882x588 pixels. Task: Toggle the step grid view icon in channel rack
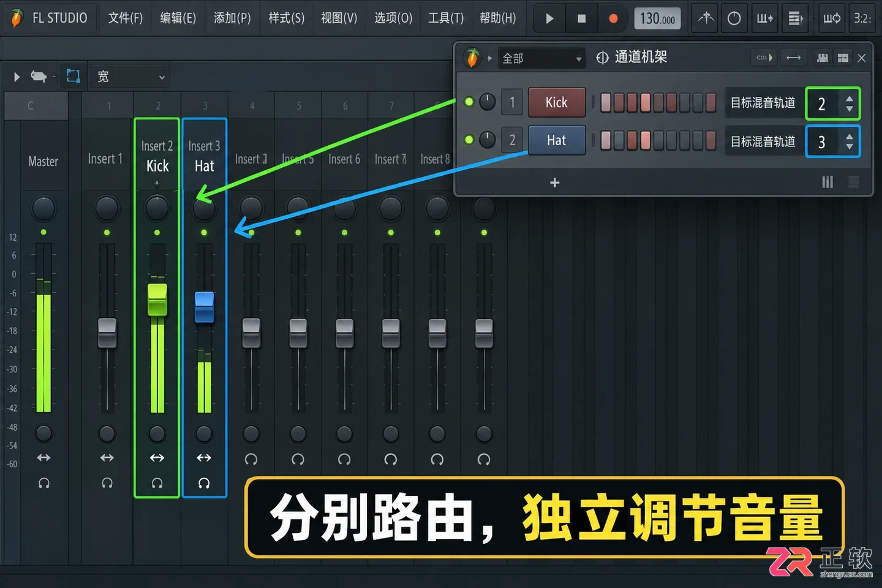pos(843,58)
